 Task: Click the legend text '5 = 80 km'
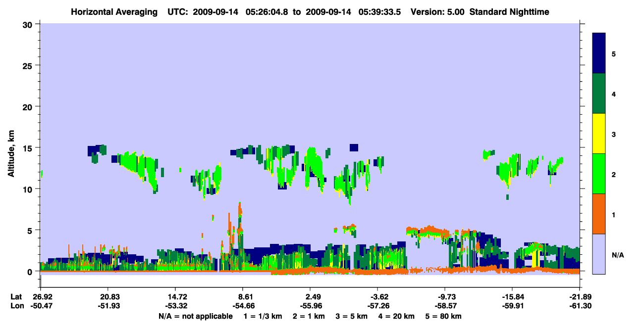[x=444, y=316]
